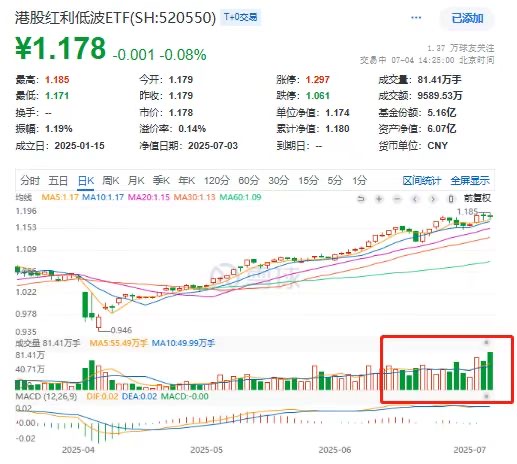This screenshot has height=464, width=517.
Task: Zoom in the K-line chart with plus icon
Action: click(x=379, y=199)
